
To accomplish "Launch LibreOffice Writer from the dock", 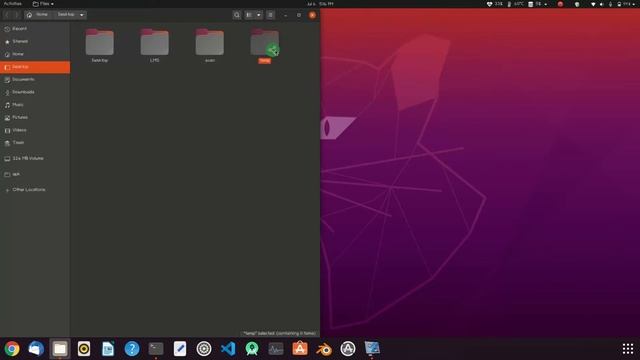I will coord(108,349).
